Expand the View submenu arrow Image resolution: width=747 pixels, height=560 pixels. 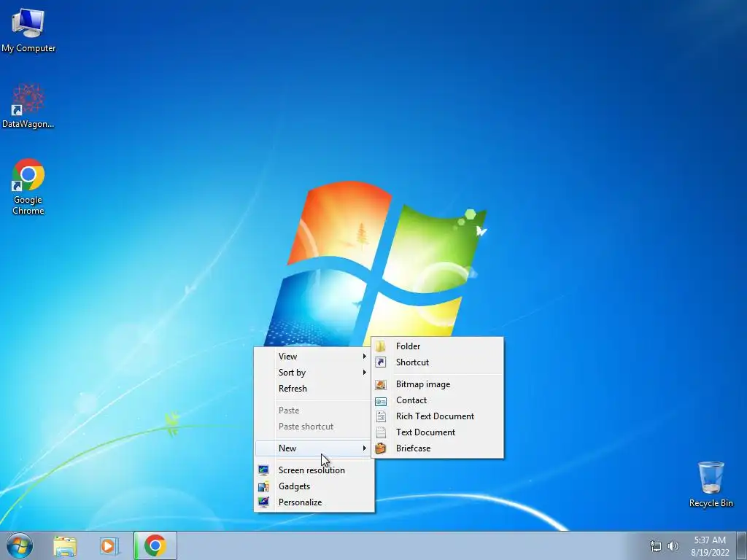pyautogui.click(x=365, y=356)
